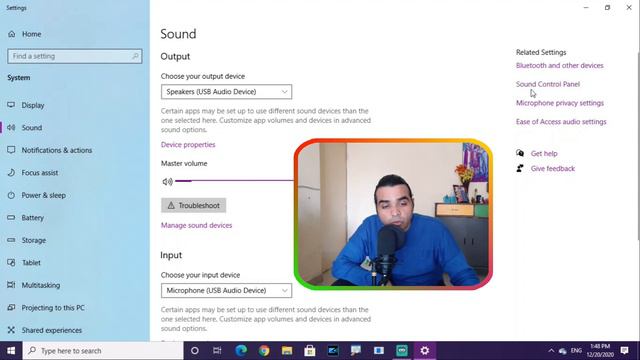This screenshot has width=640, height=360.
Task: Expand the input device dropdown
Action: click(226, 291)
